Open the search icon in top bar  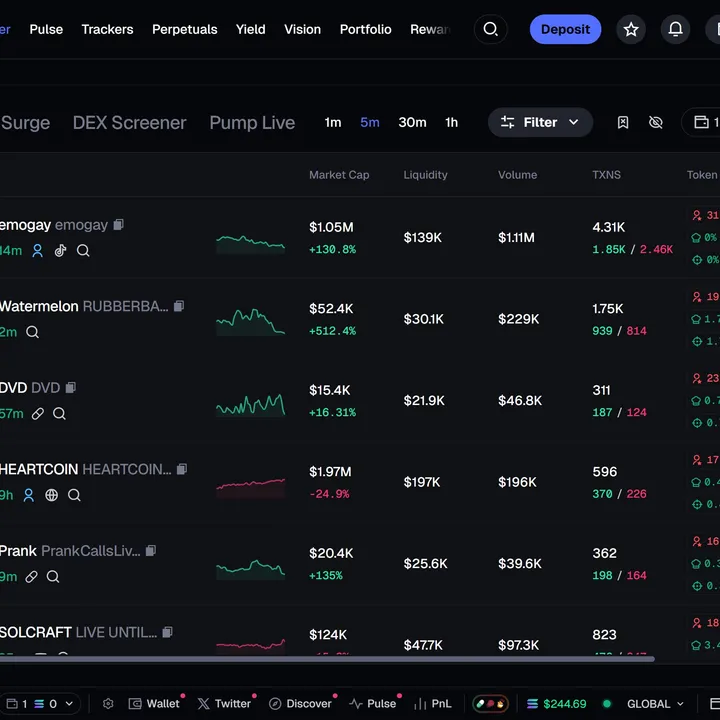[490, 30]
